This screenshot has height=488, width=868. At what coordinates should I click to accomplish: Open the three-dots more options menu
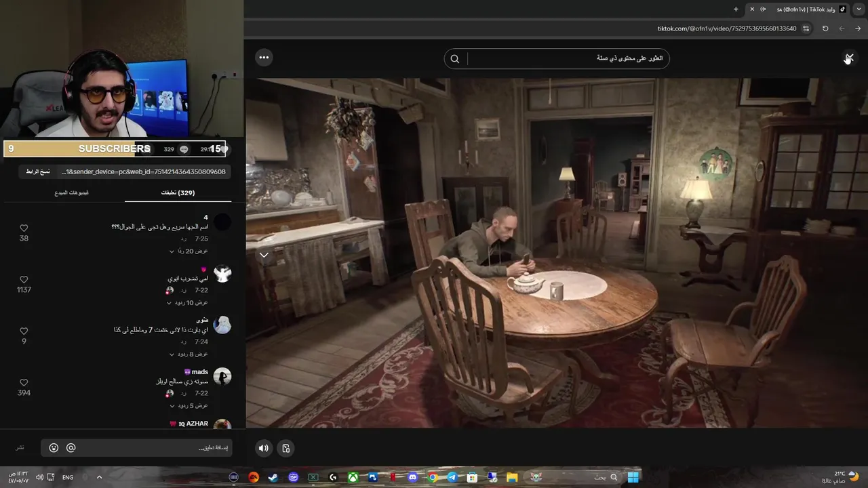point(264,58)
